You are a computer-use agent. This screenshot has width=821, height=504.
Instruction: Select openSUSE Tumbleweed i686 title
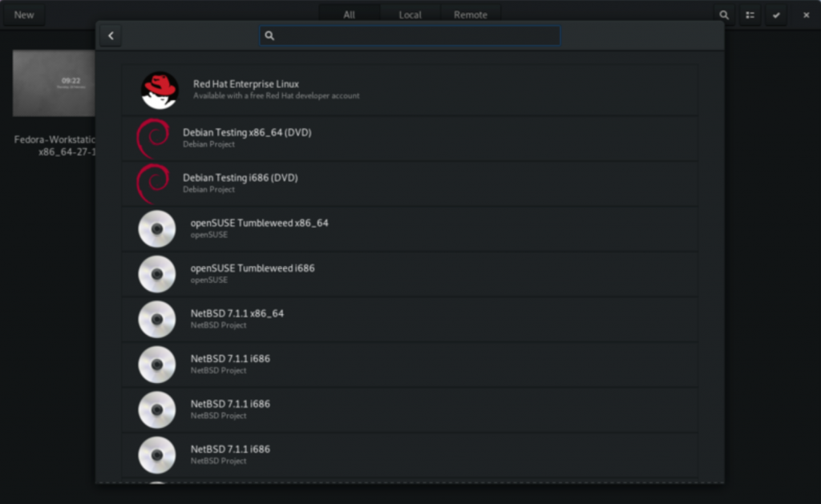(x=253, y=268)
